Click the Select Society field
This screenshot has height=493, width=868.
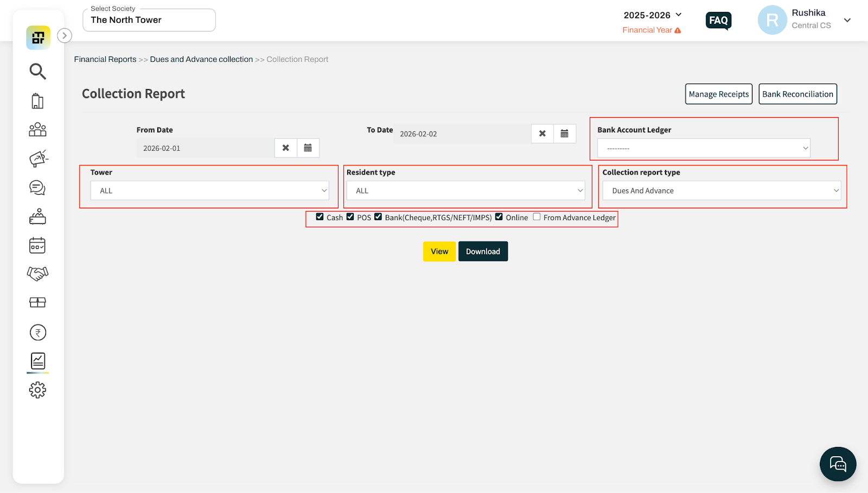coord(149,20)
